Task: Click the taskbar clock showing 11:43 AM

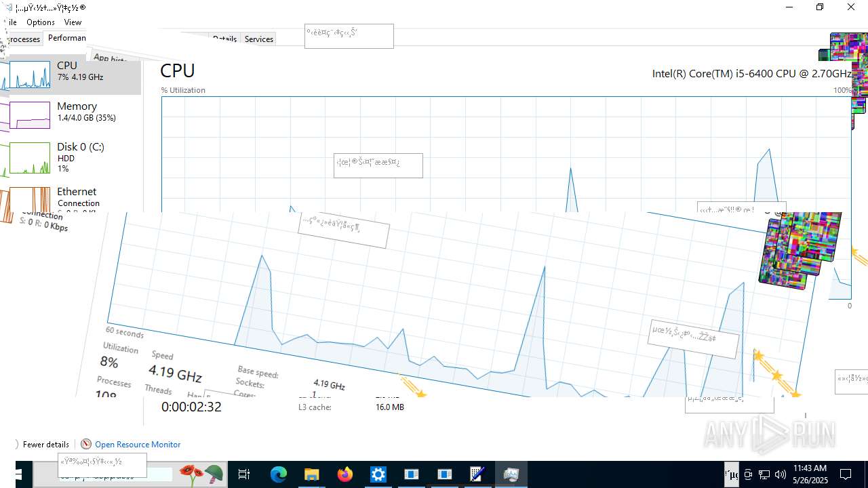Action: [810, 474]
